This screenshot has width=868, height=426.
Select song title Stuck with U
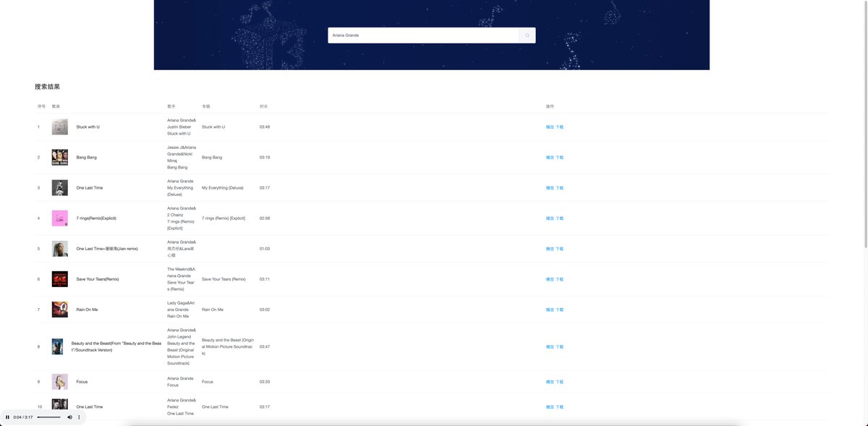click(x=88, y=127)
